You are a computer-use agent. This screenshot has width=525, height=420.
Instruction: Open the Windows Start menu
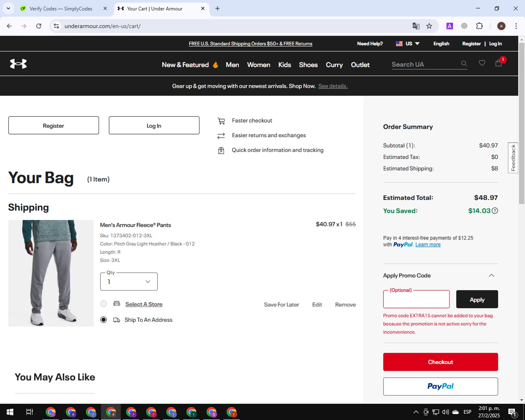(x=10, y=412)
